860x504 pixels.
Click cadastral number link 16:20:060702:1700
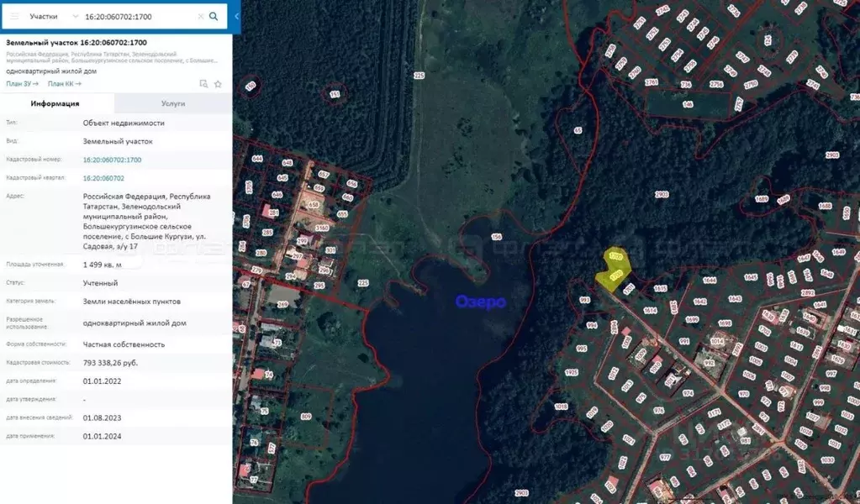(x=112, y=160)
